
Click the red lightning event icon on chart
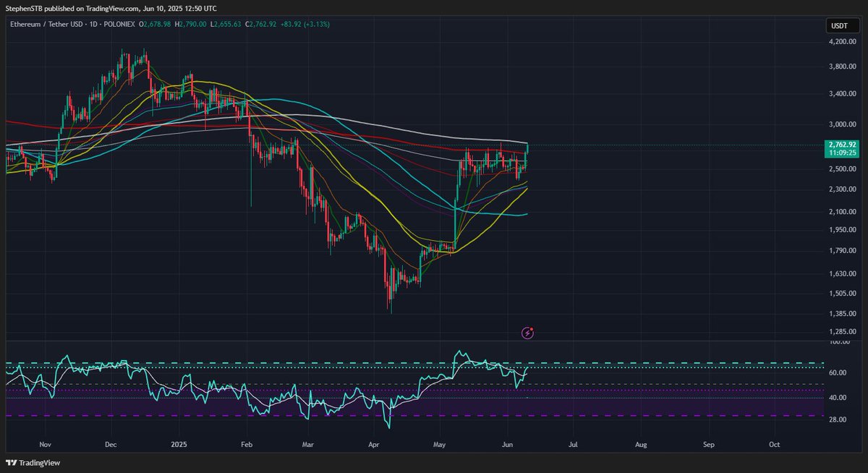click(x=528, y=333)
